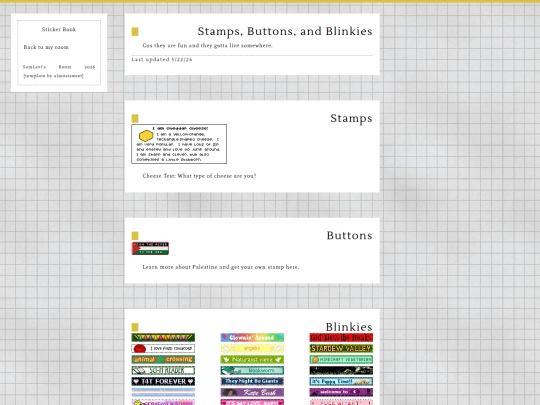Viewport: 540px width, 405px height.
Task: Click the "animal crossing" blinkie
Action: [163, 360]
